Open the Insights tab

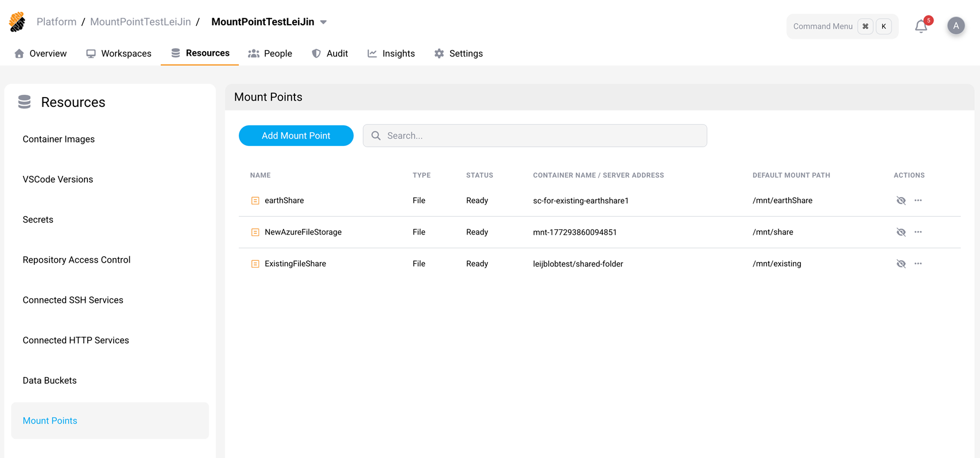391,53
